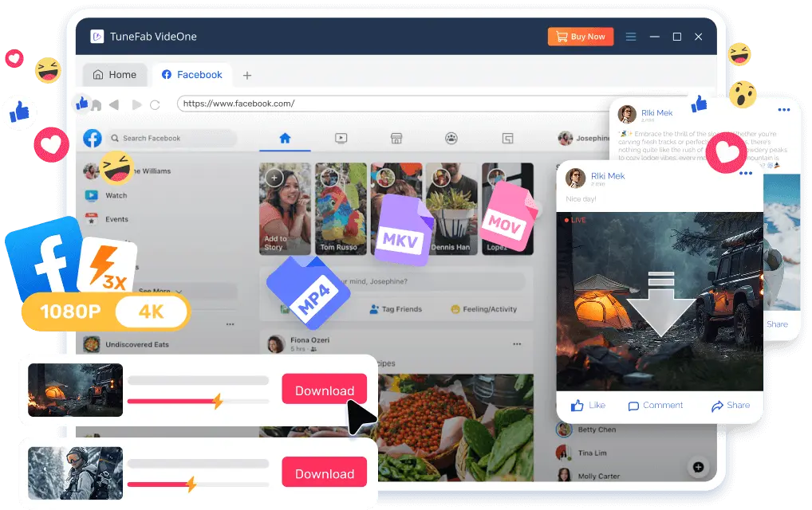Click the MOV format icon
This screenshot has height=510, width=812.
[x=509, y=216]
